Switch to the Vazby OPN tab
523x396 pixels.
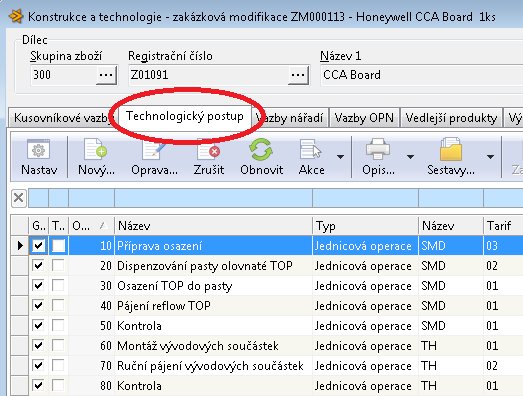[x=364, y=118]
